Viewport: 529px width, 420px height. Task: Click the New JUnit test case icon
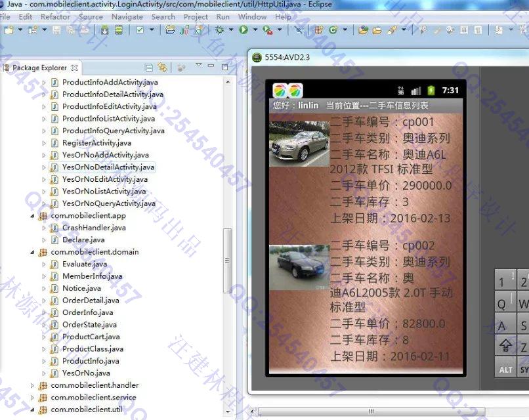(184, 30)
